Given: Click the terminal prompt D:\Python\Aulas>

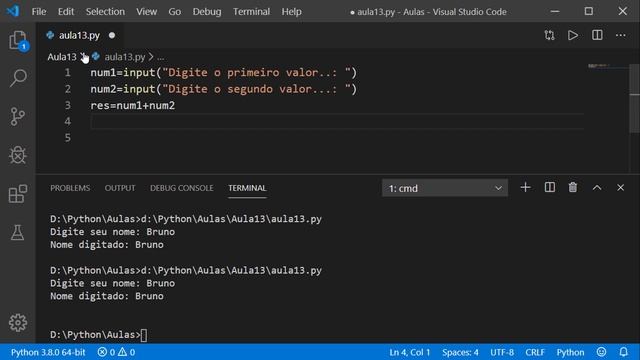Looking at the screenshot, I should [95, 335].
